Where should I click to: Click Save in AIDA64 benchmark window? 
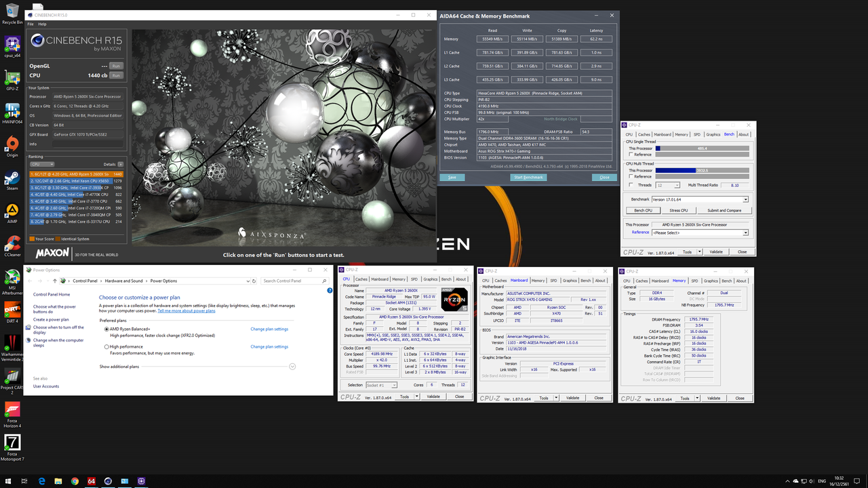coord(452,178)
